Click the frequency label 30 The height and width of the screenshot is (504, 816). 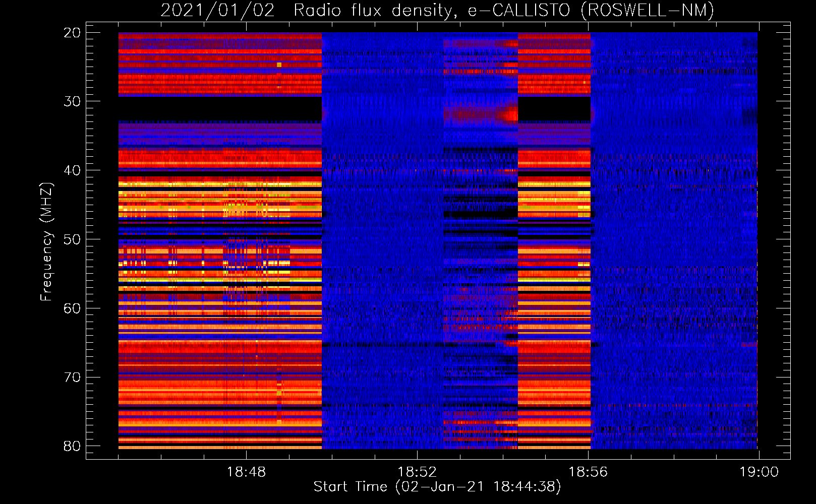point(72,101)
